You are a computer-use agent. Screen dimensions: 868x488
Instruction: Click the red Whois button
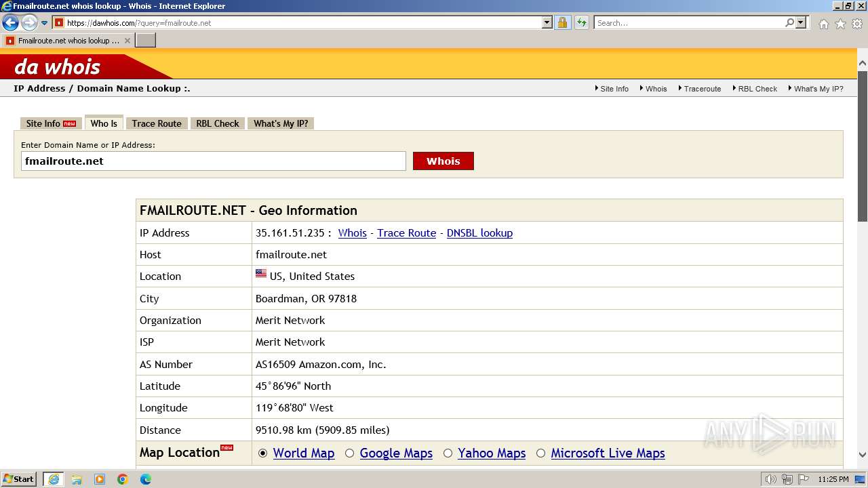point(443,161)
